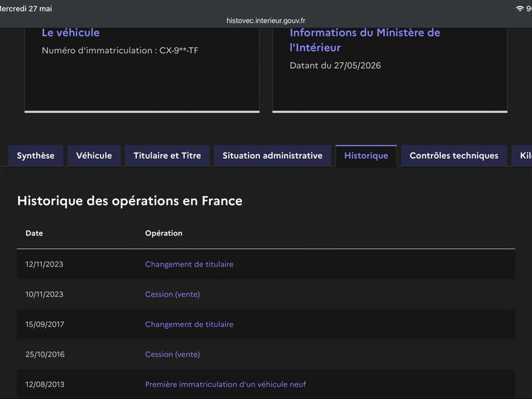This screenshot has height=399, width=532.
Task: Open the Situation administrative tab
Action: tap(273, 156)
